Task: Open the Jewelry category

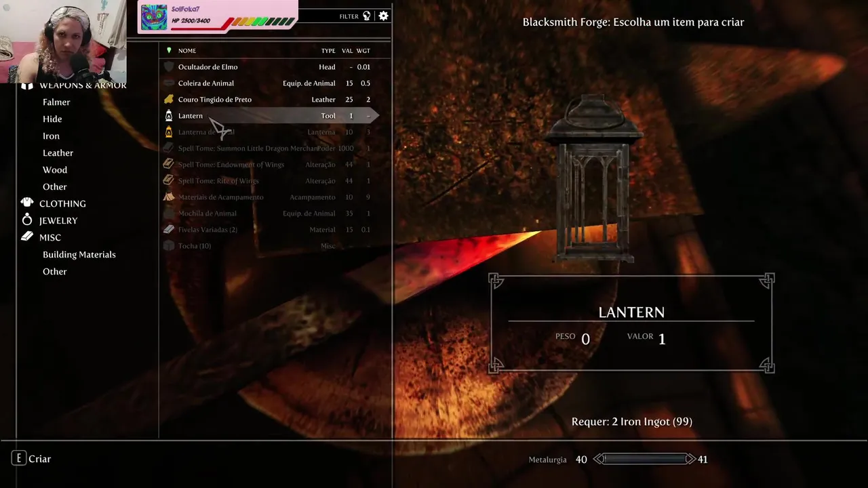Action: tap(58, 221)
